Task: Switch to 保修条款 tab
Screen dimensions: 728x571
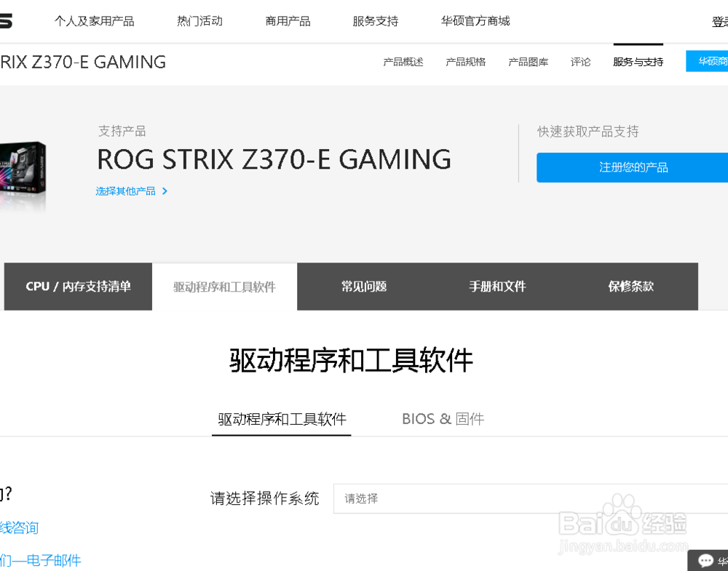Action: coord(631,287)
